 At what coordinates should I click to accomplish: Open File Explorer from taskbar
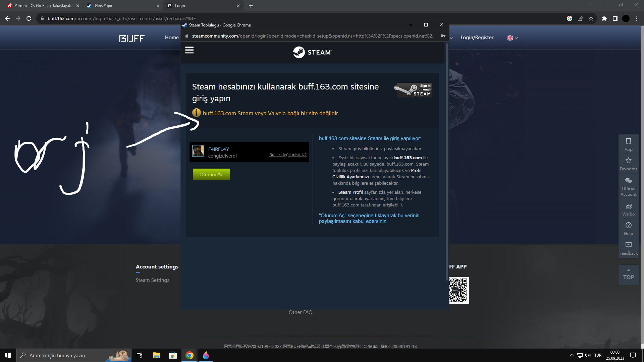coord(156,355)
